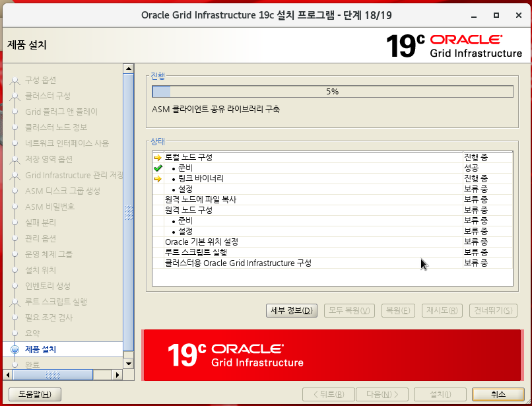Click the 재시도(R) retry button
Viewport: 532px width, 406px height.
point(442,310)
